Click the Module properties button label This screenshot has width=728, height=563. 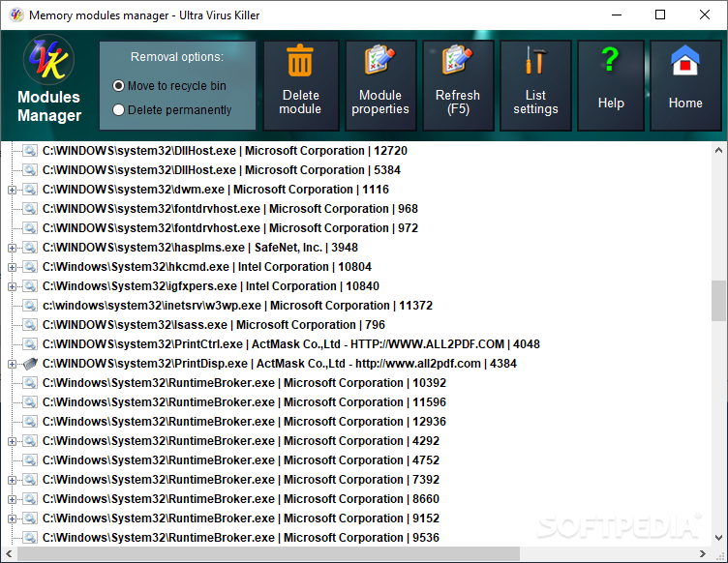pyautogui.click(x=379, y=102)
